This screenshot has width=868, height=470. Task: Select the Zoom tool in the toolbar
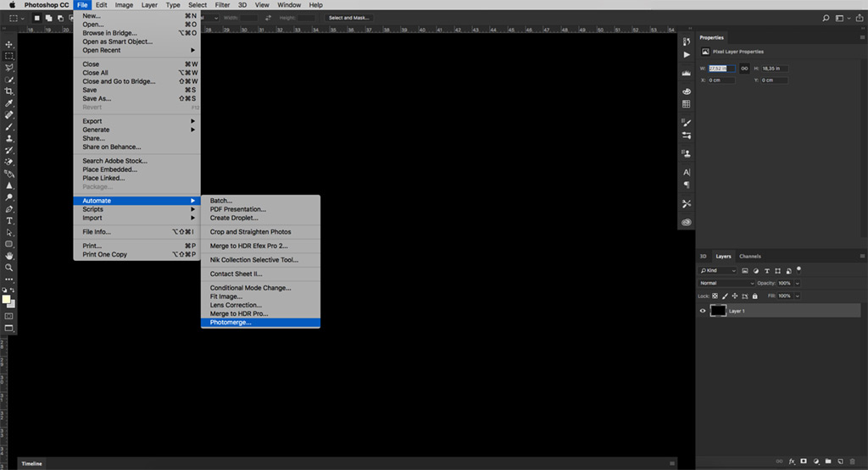click(9, 267)
